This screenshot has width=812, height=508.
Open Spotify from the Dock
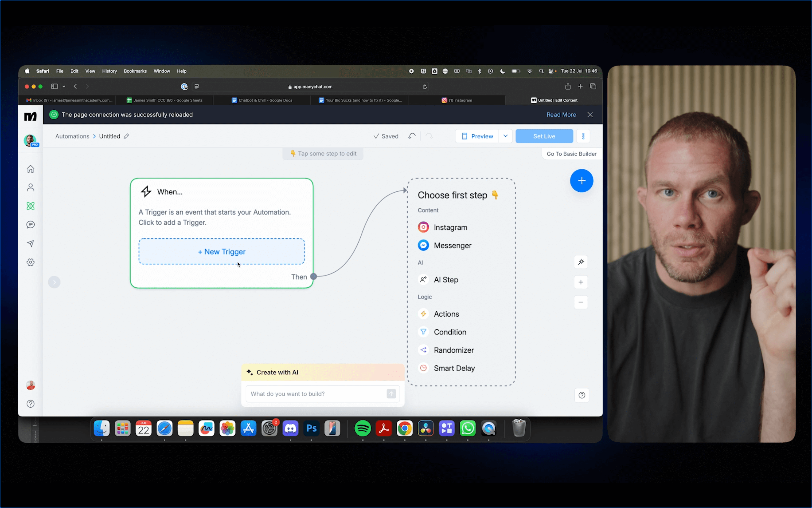click(362, 428)
